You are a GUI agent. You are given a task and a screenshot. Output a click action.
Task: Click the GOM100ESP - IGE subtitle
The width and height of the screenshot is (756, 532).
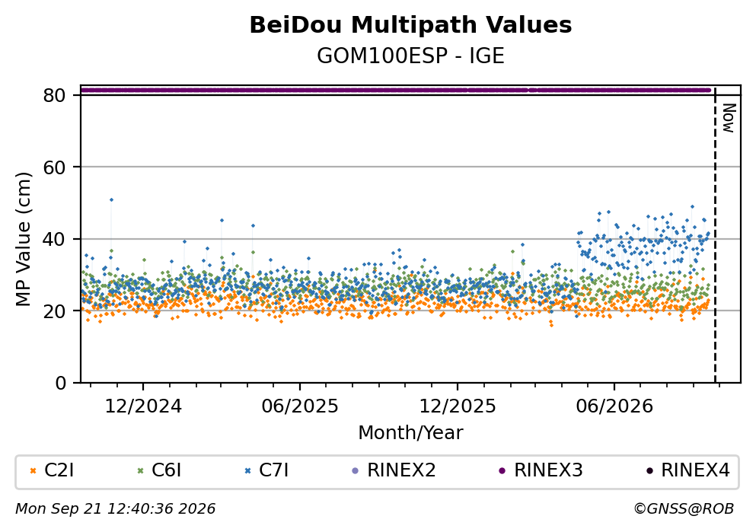(x=410, y=56)
